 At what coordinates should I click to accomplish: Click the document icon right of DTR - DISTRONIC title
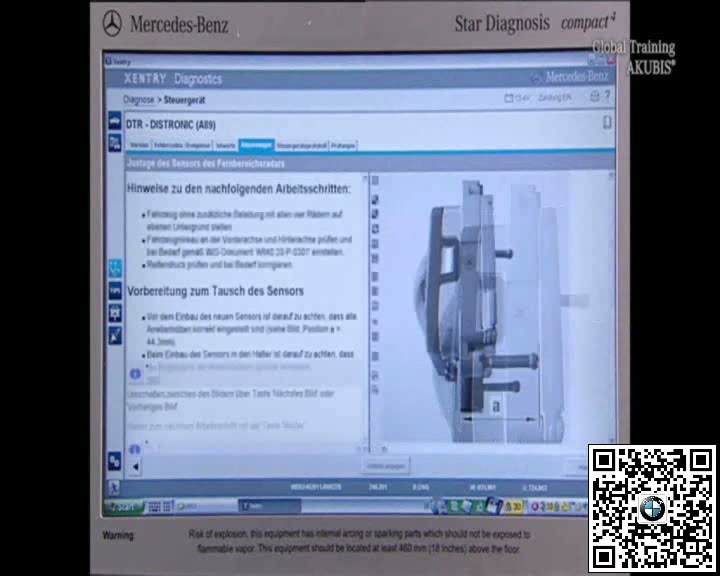tap(607, 122)
